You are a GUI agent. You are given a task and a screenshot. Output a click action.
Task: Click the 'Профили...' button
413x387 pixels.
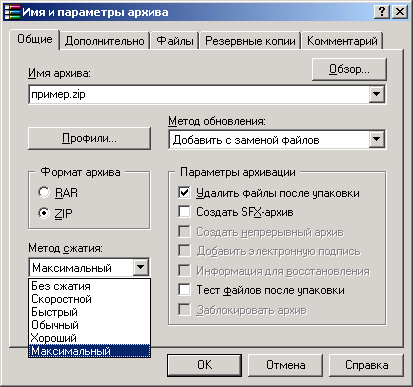89,138
